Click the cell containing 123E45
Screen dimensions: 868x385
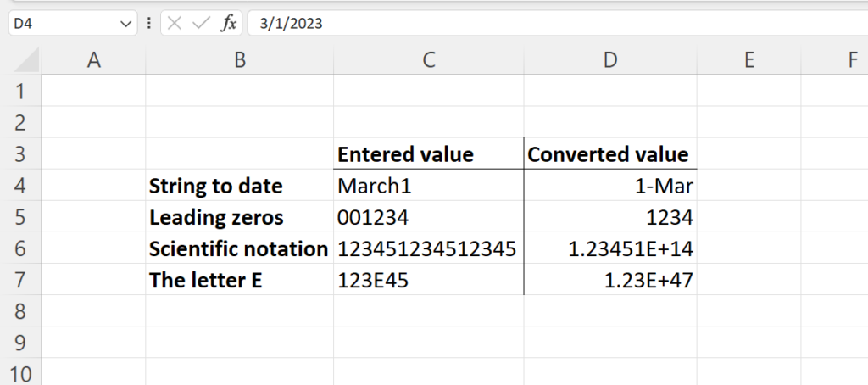tap(428, 280)
